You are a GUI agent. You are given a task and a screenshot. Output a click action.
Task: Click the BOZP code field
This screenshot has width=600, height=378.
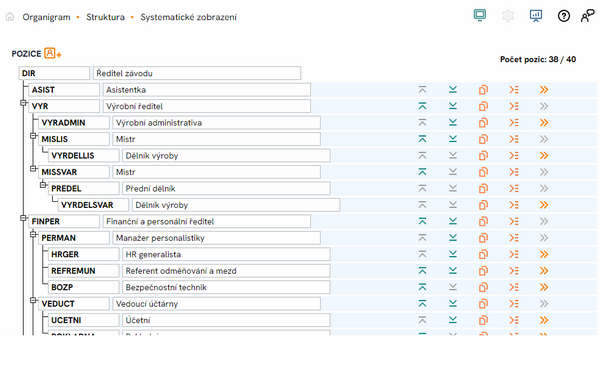point(83,287)
